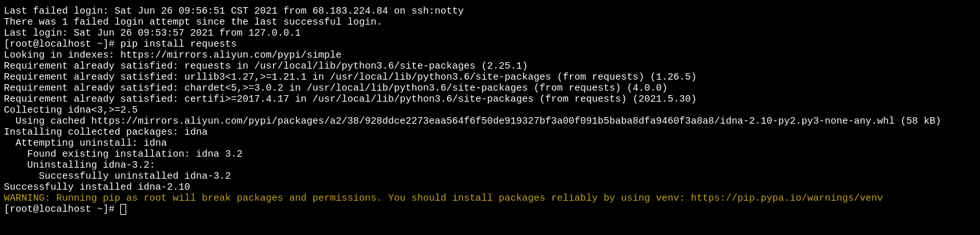Click the 'Collecting idna<3,>=2.5' line

tap(71, 110)
